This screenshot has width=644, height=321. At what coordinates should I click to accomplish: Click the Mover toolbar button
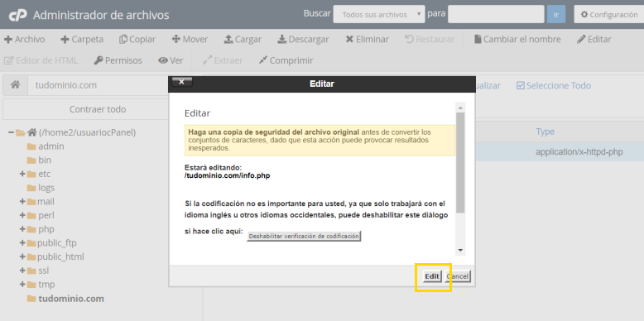tap(190, 40)
